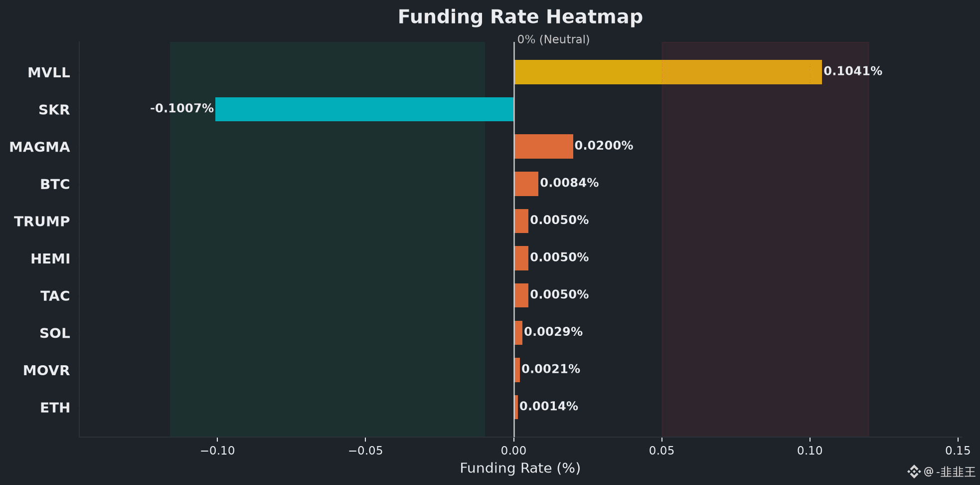Select the "0.0084%" value for BTC
The width and height of the screenshot is (980, 485).
569,183
